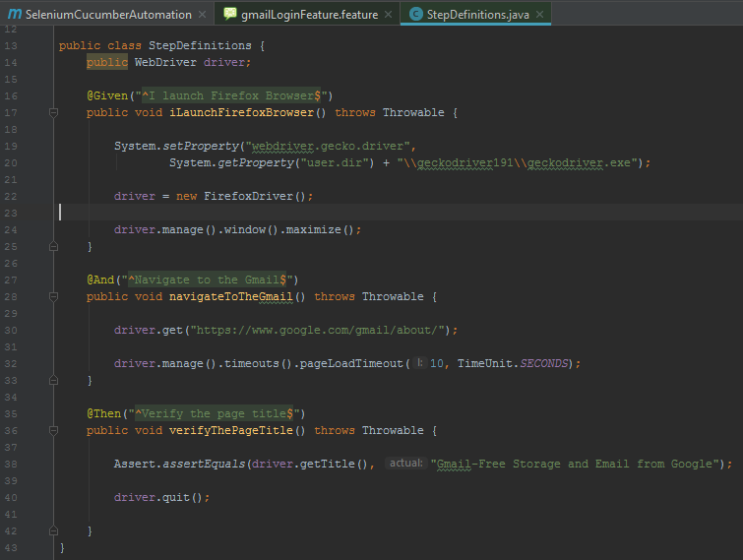743x560 pixels.
Task: Close the gmailLoginFeature.feature tab
Action: click(388, 15)
